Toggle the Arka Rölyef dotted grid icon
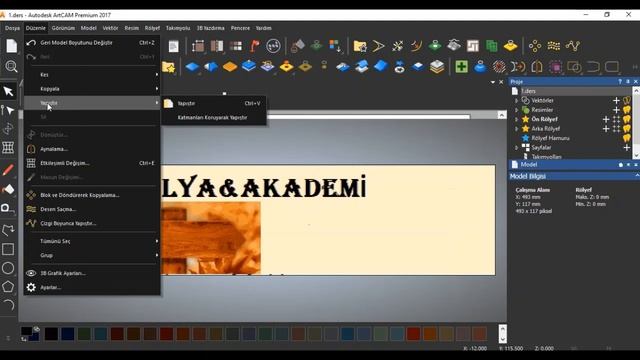Screen dimensions: 640x360 (x=616, y=129)
